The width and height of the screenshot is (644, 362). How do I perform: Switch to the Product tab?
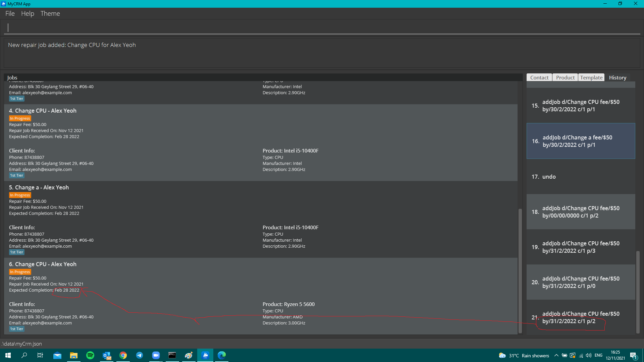(x=565, y=77)
